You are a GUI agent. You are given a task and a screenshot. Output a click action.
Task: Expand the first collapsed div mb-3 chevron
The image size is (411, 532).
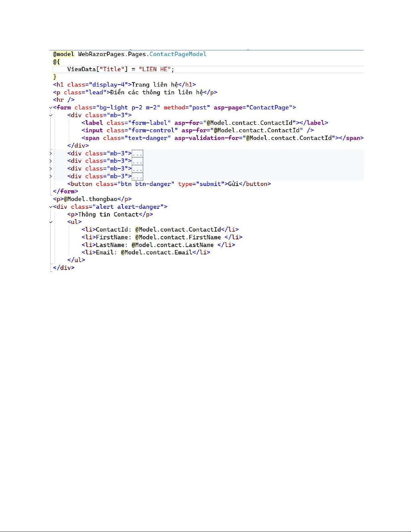coord(51,153)
